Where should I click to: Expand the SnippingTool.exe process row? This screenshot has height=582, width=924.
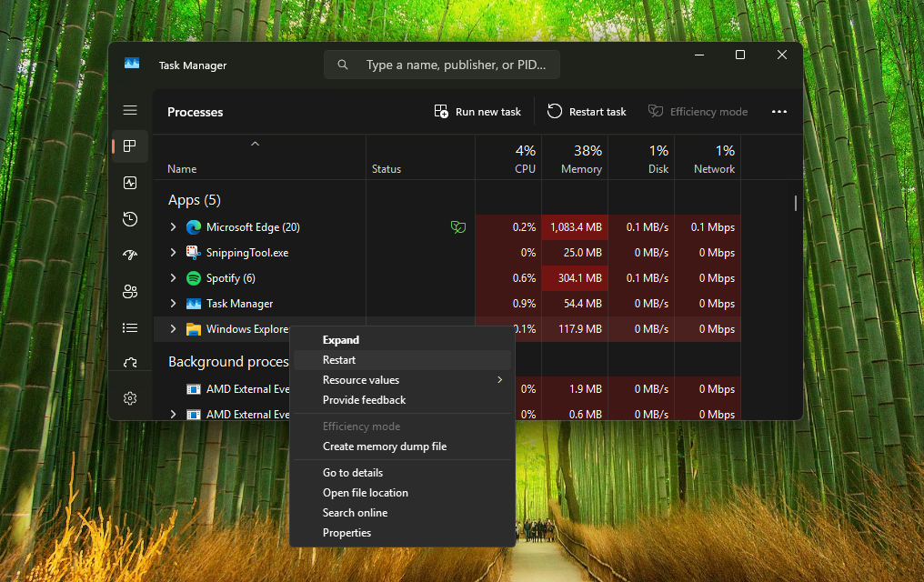coord(173,253)
